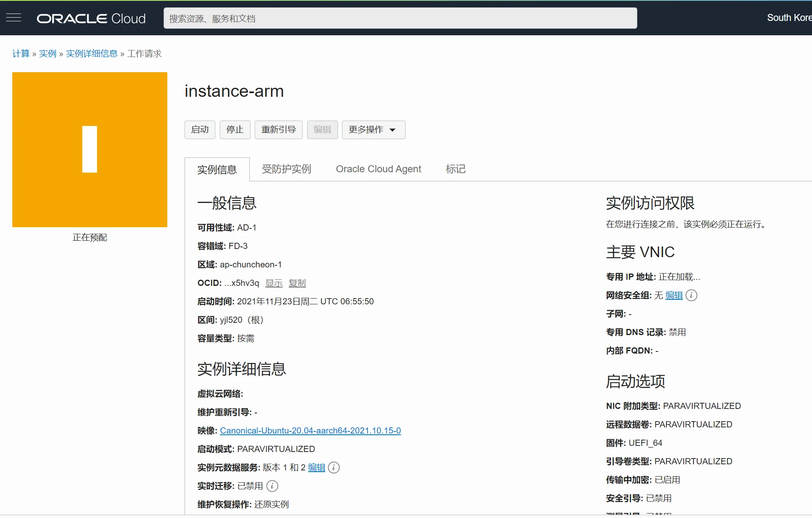The height and width of the screenshot is (518, 812).
Task: Go to 计算 breadcrumb link
Action: tap(21, 54)
